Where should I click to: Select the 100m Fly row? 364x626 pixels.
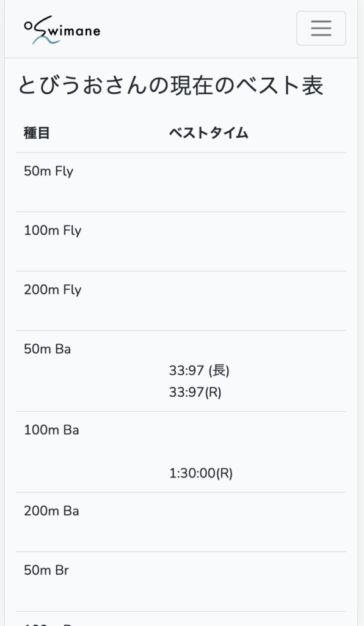181,241
